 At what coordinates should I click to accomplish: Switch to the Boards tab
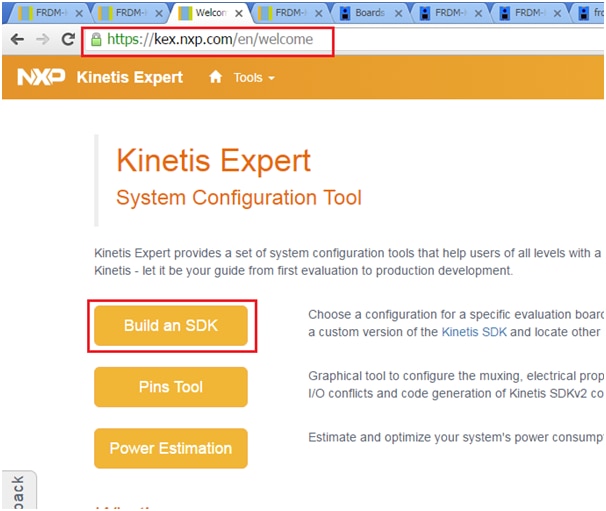370,13
